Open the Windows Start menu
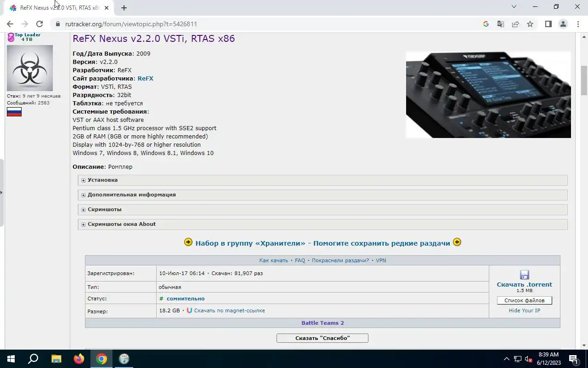Screen dimensions: 588x368 11,359
